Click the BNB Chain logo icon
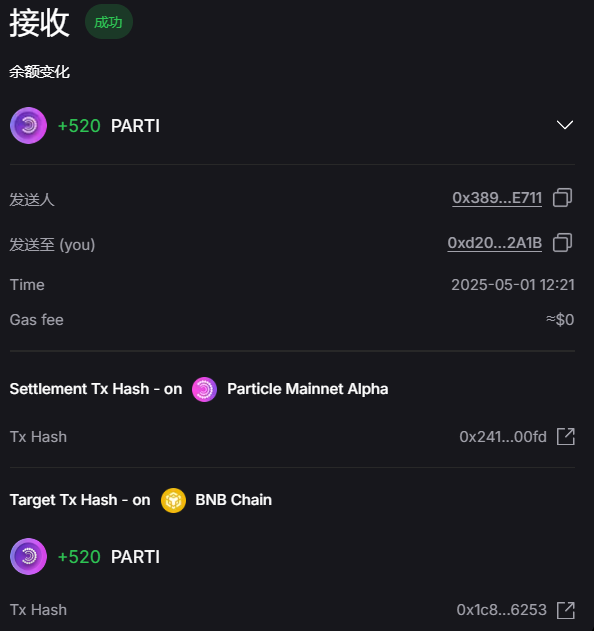 click(173, 500)
